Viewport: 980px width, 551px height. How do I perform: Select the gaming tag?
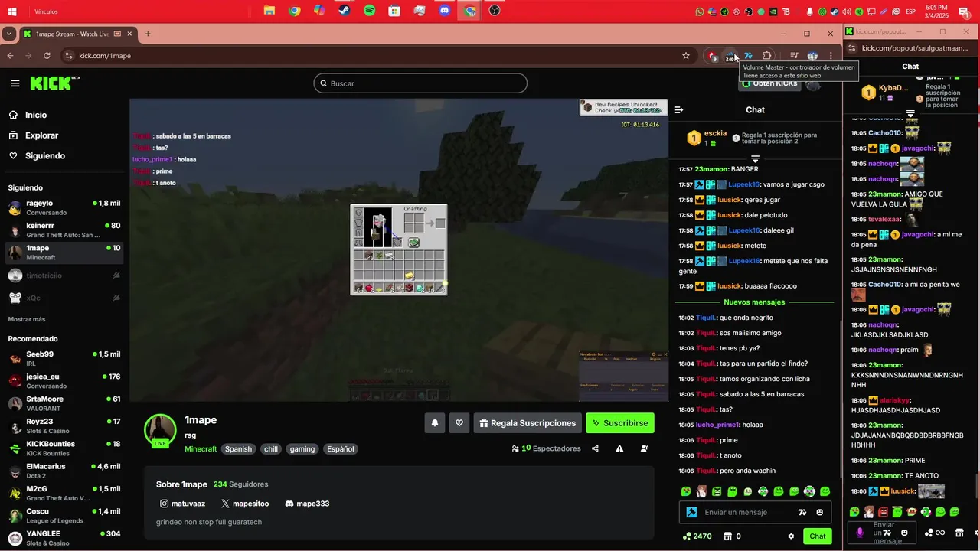click(302, 449)
